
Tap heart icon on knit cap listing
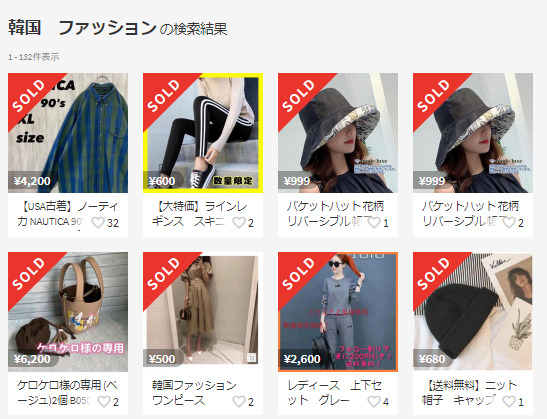click(509, 401)
